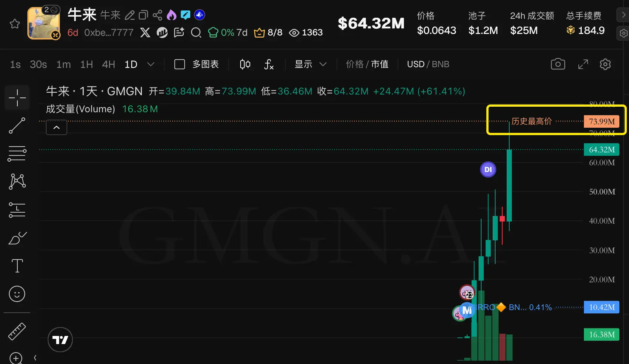Select the 1D timeframe
Viewport: 629px width, 364px height.
131,65
